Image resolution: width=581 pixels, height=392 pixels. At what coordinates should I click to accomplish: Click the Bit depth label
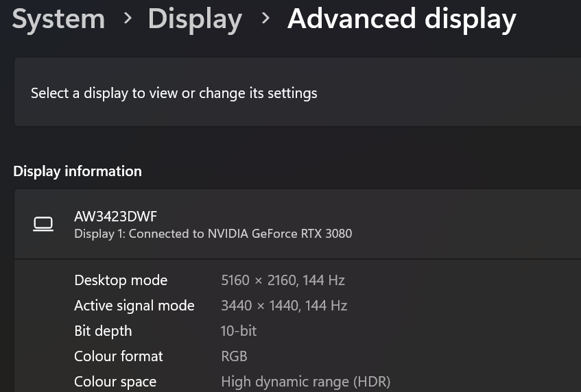tap(103, 331)
